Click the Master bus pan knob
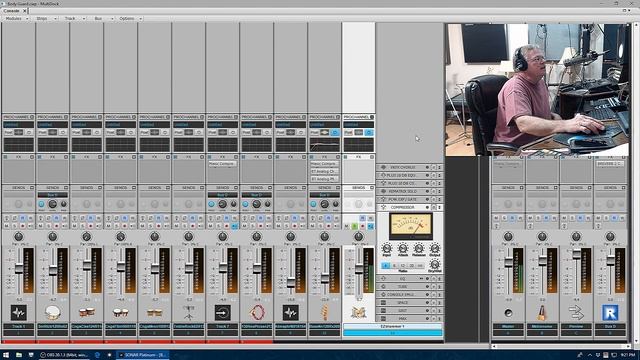This screenshot has width=640, height=360. (x=508, y=236)
